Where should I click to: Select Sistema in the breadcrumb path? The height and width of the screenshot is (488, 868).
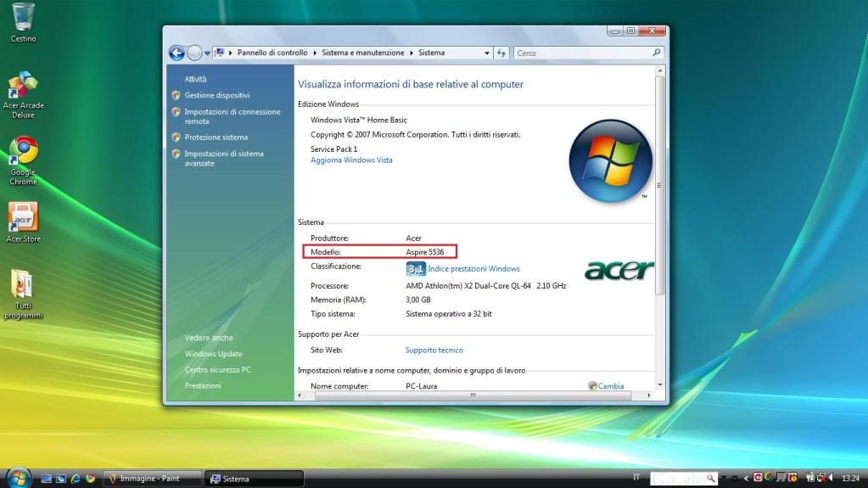point(431,53)
